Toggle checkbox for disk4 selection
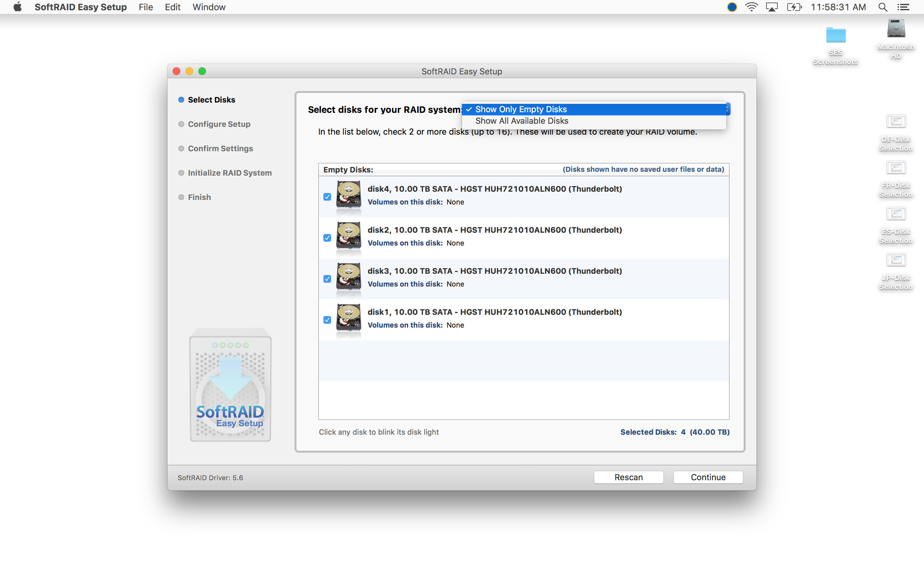This screenshot has width=924, height=577. (327, 197)
